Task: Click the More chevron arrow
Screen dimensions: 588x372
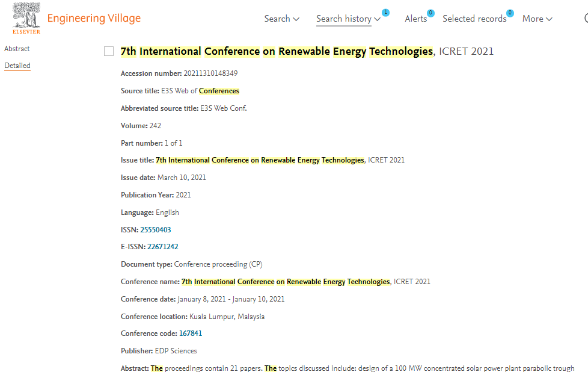Action: (549, 19)
